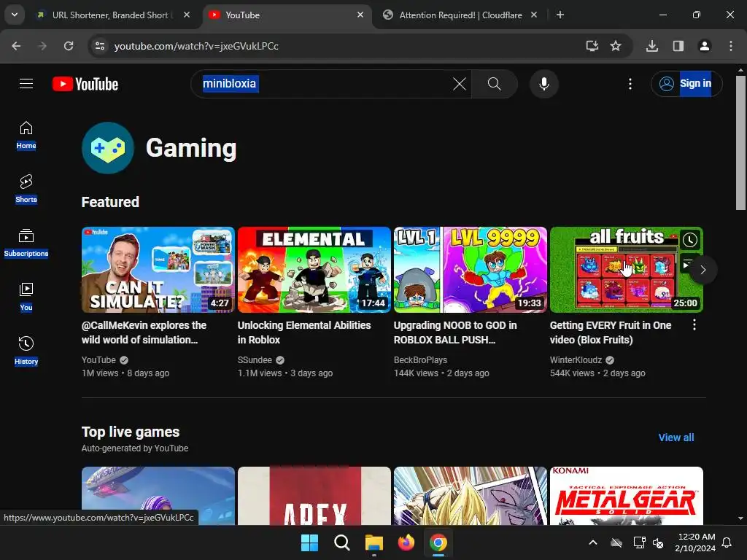Toggle Chrome side panel
The height and width of the screenshot is (560, 747).
(678, 46)
